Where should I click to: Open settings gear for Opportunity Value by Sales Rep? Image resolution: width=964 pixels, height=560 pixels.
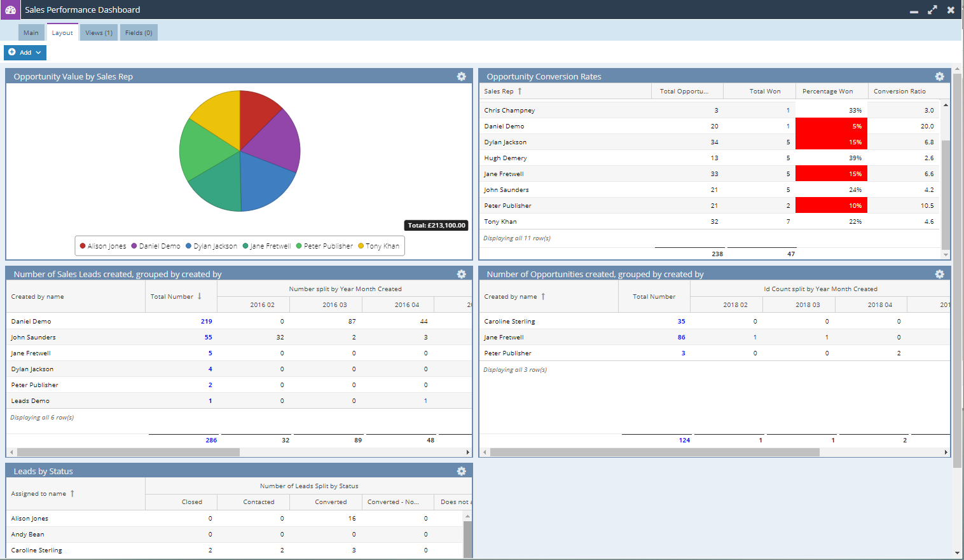[461, 76]
